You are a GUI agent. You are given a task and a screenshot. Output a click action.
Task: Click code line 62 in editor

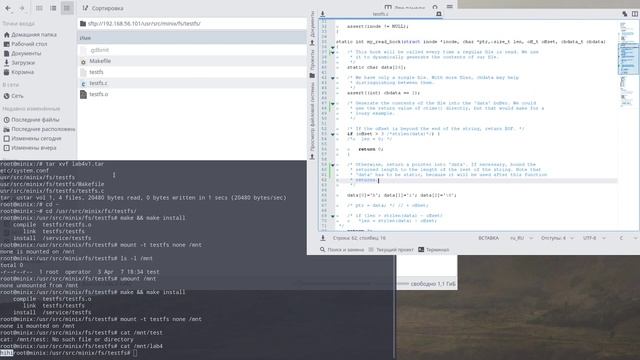pyautogui.click(x=478, y=180)
